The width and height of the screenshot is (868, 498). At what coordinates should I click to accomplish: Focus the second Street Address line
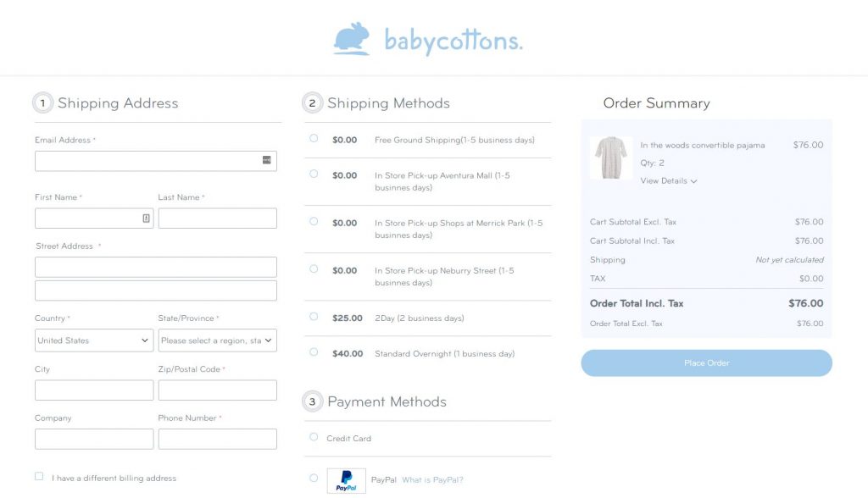pyautogui.click(x=156, y=290)
